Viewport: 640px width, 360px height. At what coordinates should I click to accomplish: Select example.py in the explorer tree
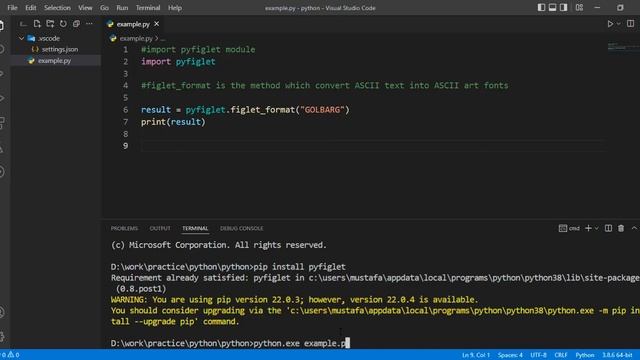tap(54, 60)
